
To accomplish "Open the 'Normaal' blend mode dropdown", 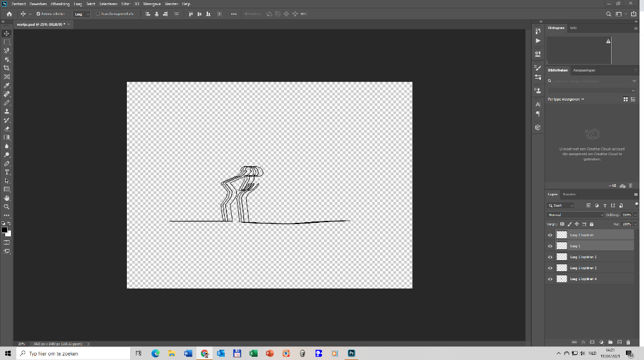I will click(576, 214).
